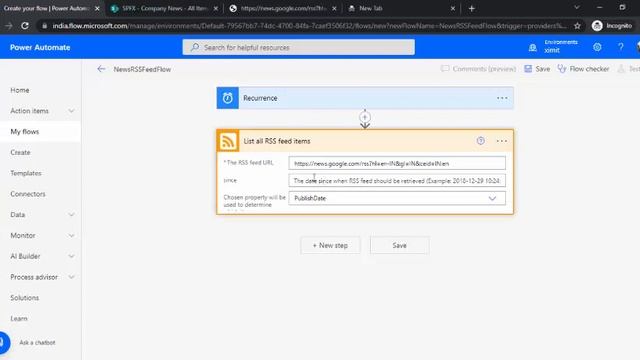Click Flow checker in toolbar
The image size is (640, 360).
(x=589, y=69)
